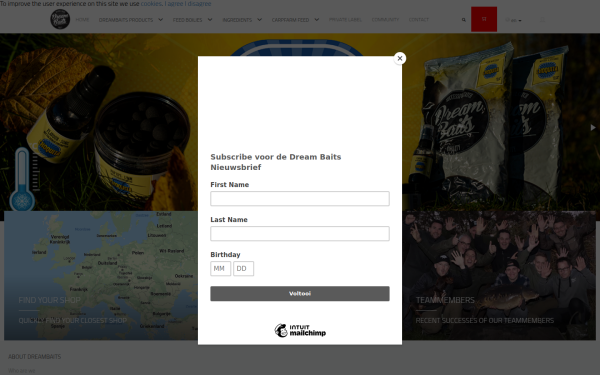
Task: Open Carpfarm Feed menu
Action: pos(290,20)
